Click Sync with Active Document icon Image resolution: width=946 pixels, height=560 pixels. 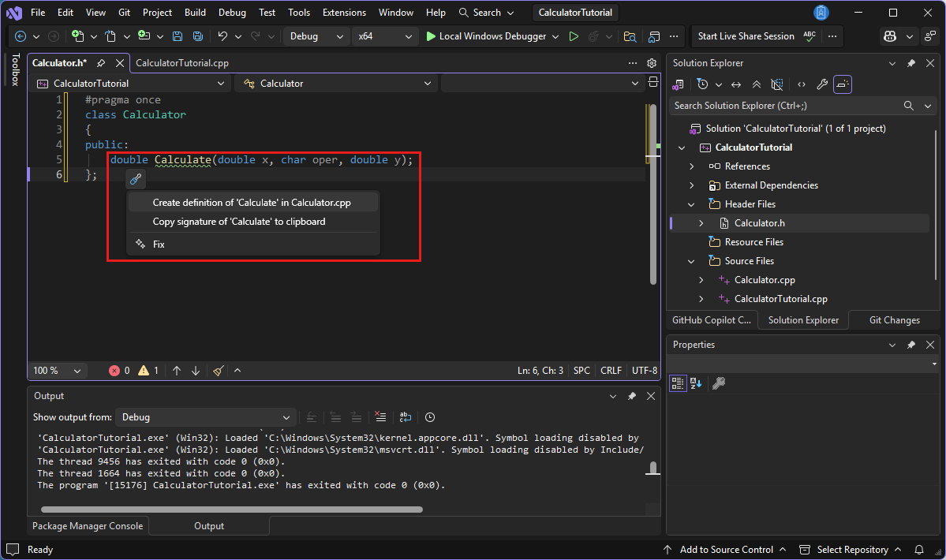tap(736, 84)
